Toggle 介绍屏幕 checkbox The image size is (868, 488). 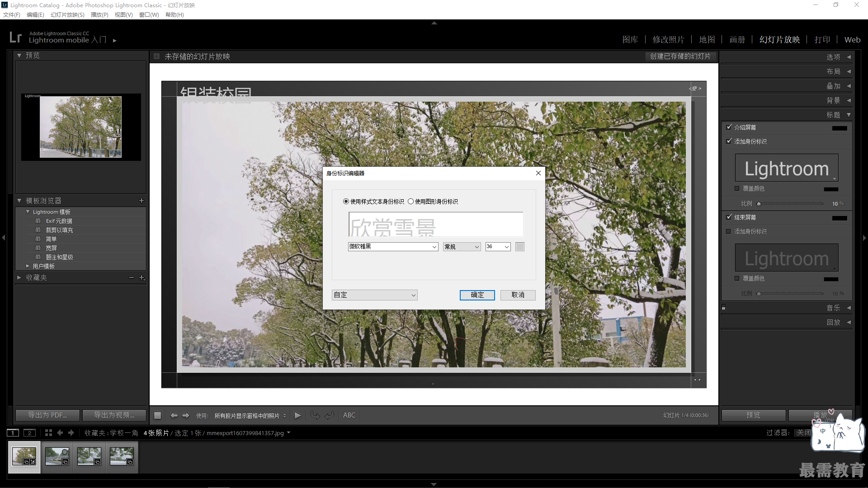(729, 127)
